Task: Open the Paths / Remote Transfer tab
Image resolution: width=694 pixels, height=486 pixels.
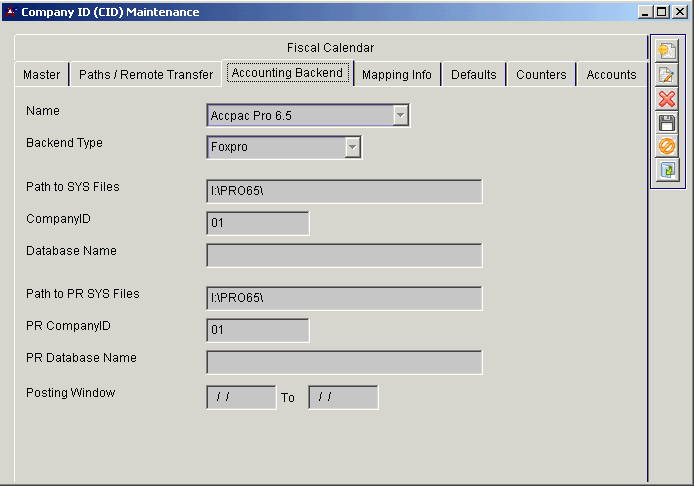Action: point(146,75)
